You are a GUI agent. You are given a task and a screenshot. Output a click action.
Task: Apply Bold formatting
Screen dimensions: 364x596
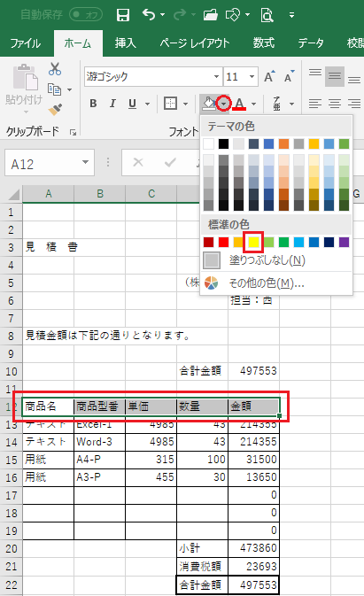[x=93, y=104]
